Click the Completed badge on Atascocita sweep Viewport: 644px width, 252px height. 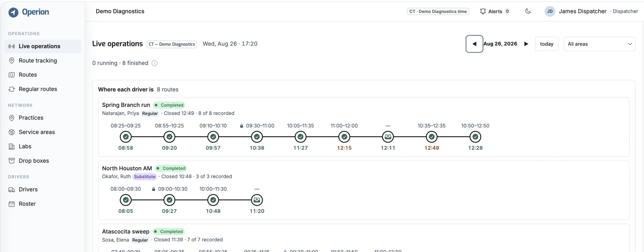tap(169, 232)
